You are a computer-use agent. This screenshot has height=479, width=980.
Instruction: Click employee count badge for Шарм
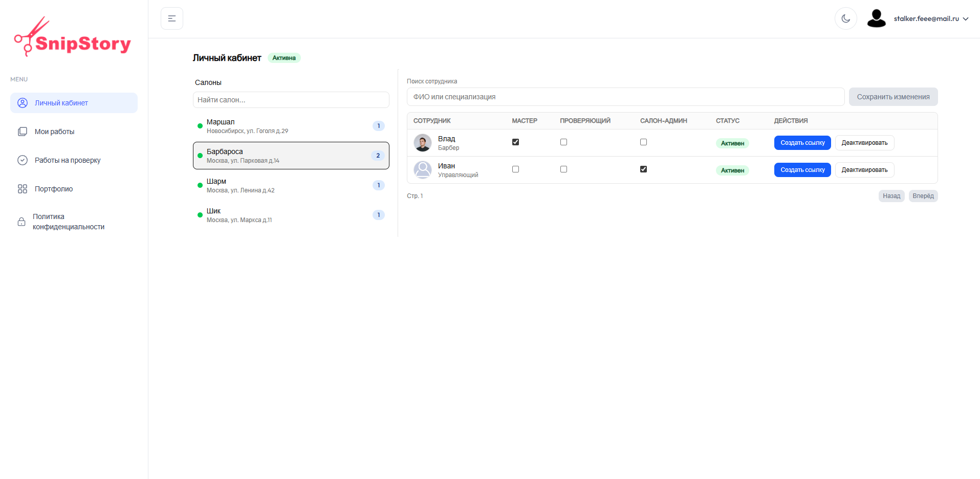click(379, 185)
